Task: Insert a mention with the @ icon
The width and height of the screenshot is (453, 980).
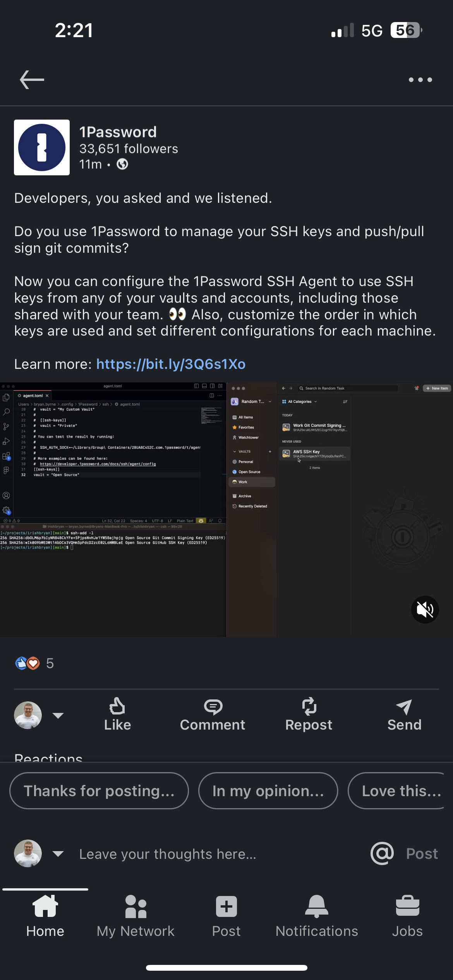Action: [x=382, y=853]
